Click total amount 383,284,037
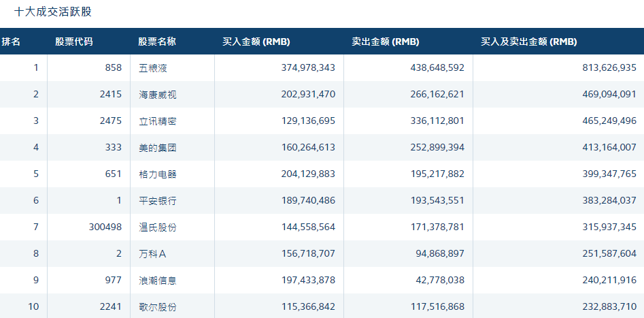This screenshot has height=318, width=644. (x=609, y=201)
